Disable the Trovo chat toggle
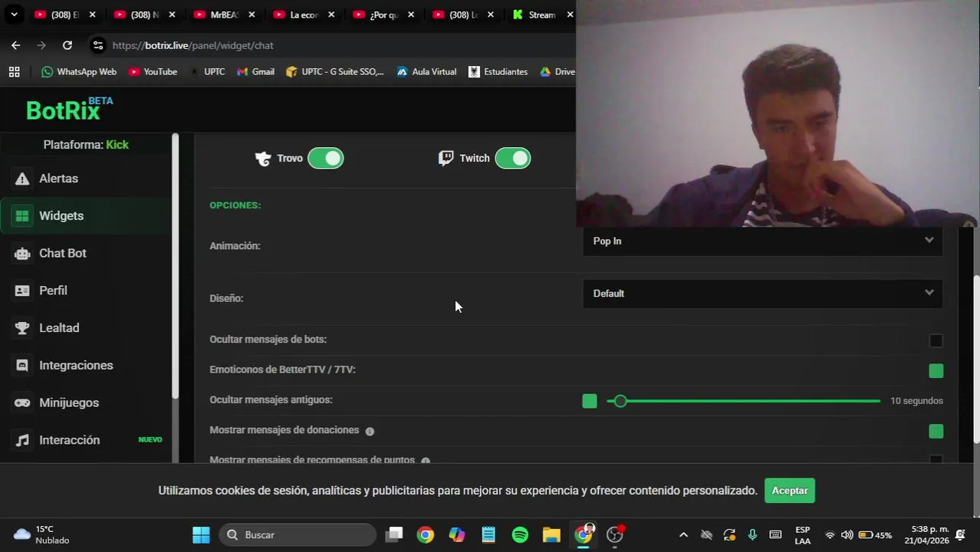This screenshot has height=552, width=980. 326,159
